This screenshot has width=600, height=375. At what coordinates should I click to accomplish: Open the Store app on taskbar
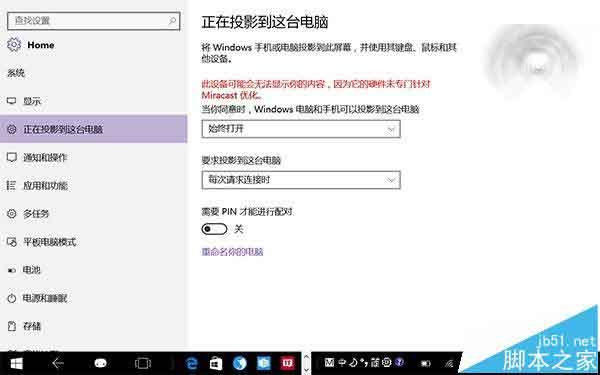[216, 363]
